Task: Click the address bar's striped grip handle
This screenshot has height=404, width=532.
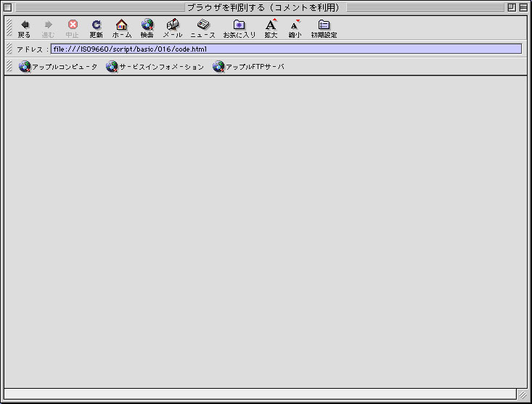Action: (9, 49)
